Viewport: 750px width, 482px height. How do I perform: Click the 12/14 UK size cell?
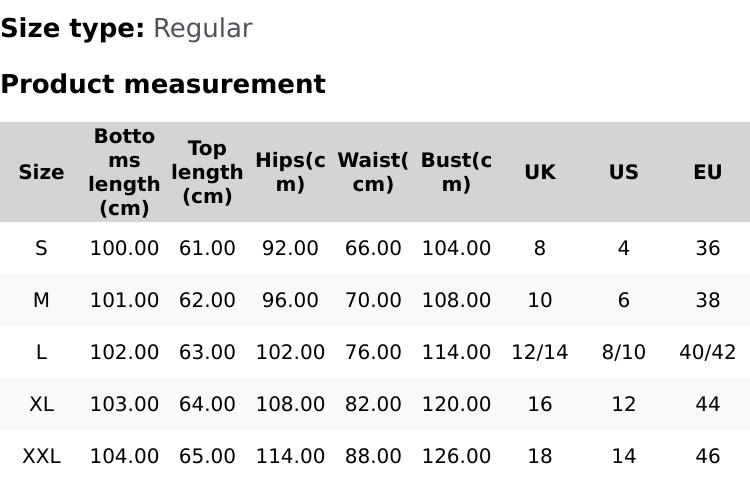[540, 352]
